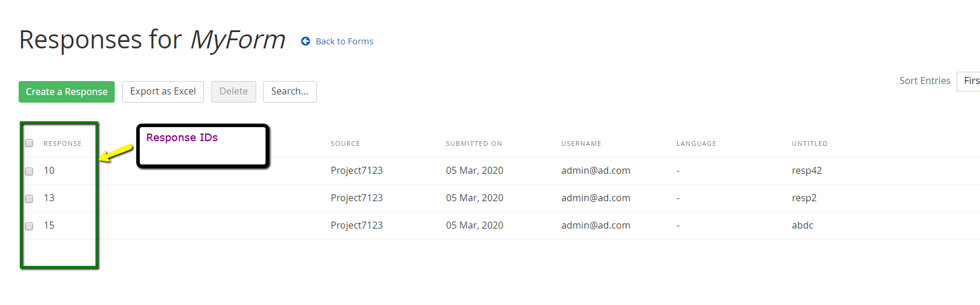Image resolution: width=980 pixels, height=305 pixels.
Task: Select the resp42 cell
Action: 806,170
